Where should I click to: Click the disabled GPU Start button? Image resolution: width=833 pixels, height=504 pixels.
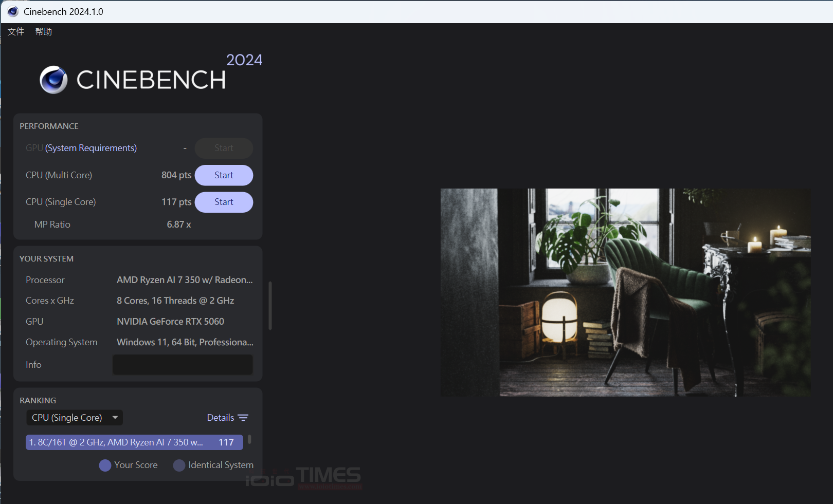(224, 148)
